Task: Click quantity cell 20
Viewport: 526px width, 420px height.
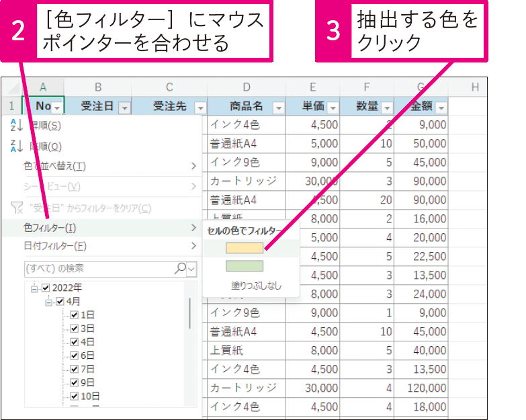Action: [x=367, y=200]
